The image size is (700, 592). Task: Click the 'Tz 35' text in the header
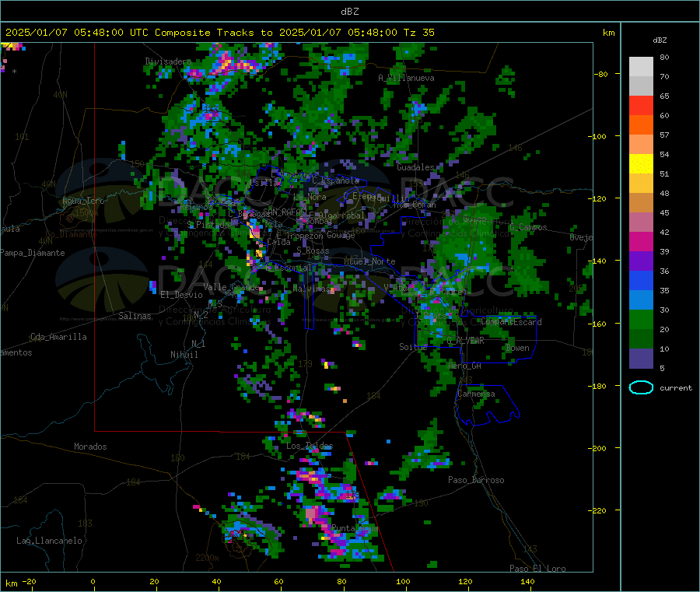pos(418,33)
